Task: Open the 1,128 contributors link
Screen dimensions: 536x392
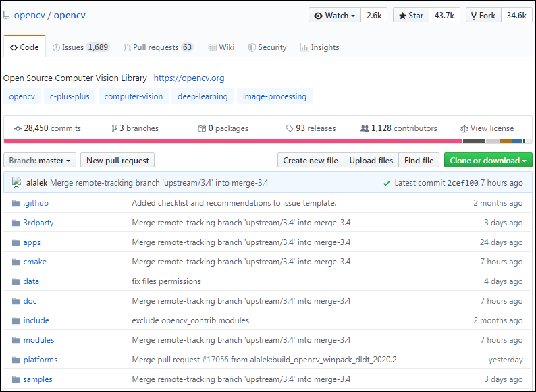Action: coord(399,128)
